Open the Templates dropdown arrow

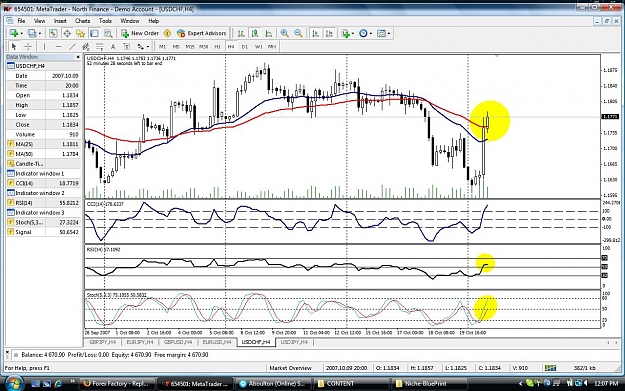click(x=389, y=33)
